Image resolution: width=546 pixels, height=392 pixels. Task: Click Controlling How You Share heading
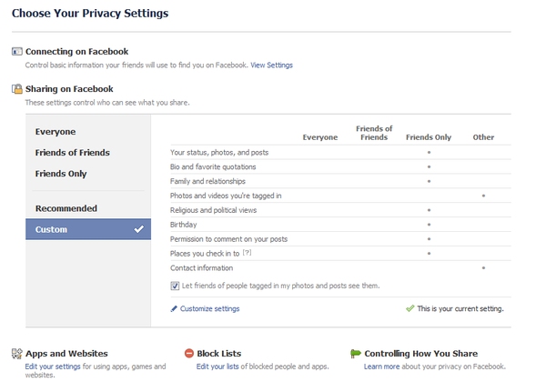[421, 354]
